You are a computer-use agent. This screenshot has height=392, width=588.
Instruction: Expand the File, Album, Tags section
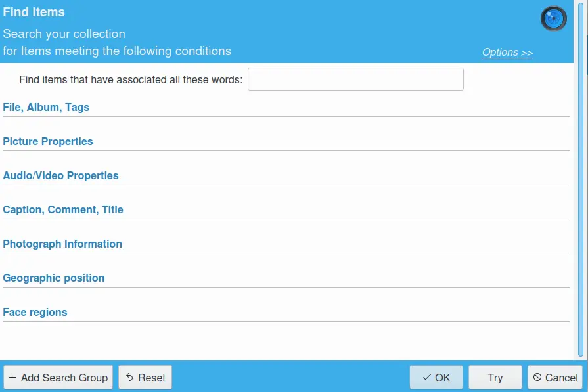coord(46,107)
